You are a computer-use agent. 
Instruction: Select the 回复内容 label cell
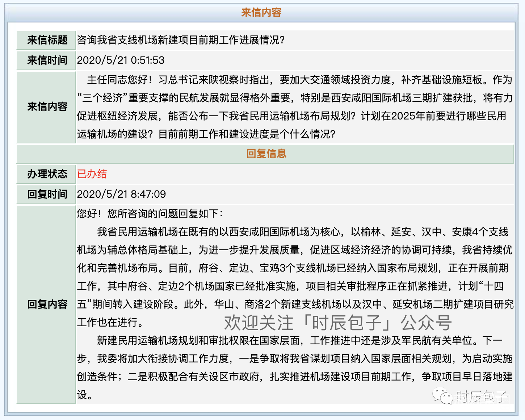point(47,304)
